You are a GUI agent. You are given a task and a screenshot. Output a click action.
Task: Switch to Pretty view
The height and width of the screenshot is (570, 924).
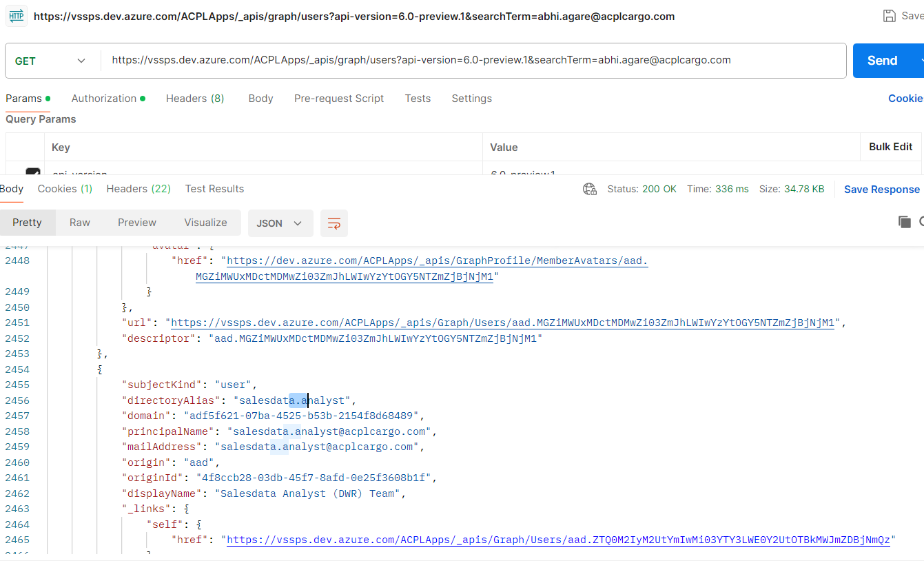pyautogui.click(x=27, y=223)
